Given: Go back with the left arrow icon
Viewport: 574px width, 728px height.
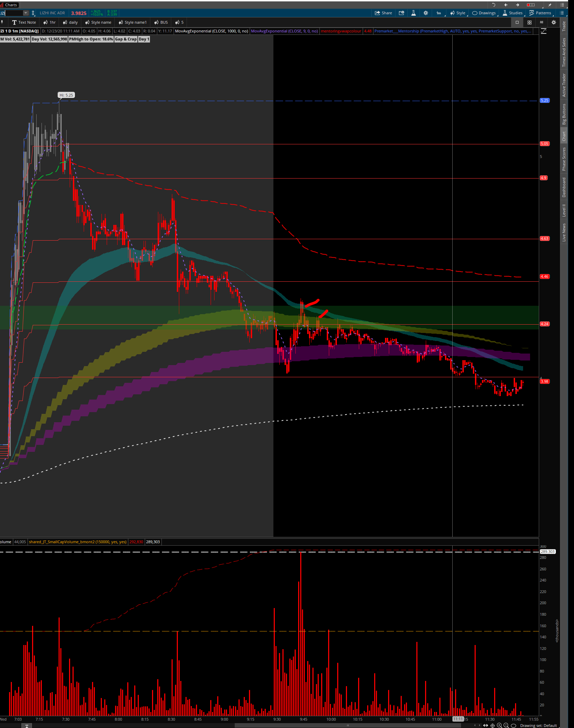Looking at the screenshot, I should click(x=506, y=5).
